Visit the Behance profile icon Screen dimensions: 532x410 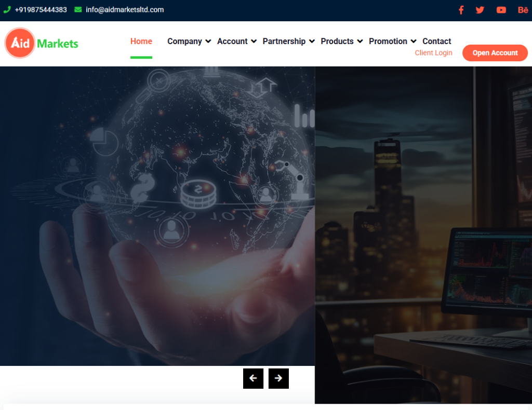(523, 10)
